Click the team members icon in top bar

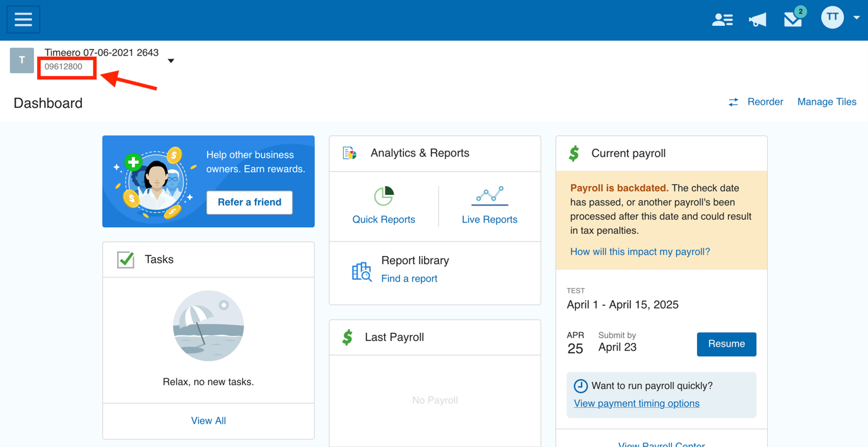722,19
